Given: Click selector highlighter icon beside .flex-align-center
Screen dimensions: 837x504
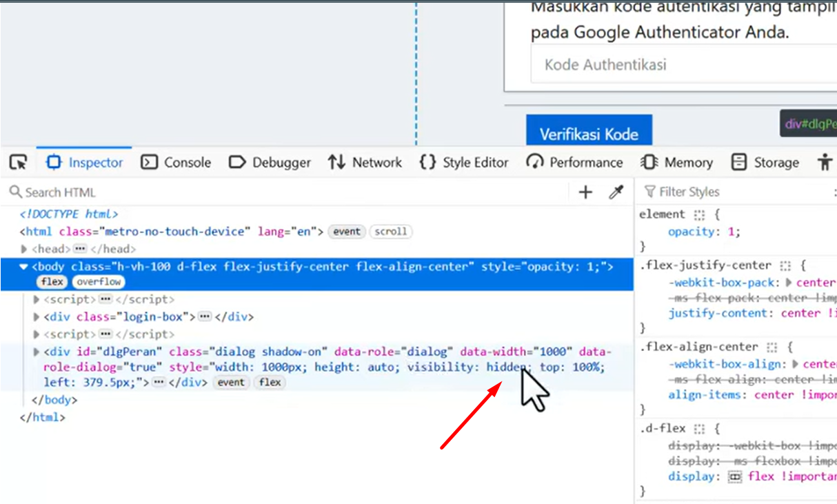Looking at the screenshot, I should coord(772,347).
